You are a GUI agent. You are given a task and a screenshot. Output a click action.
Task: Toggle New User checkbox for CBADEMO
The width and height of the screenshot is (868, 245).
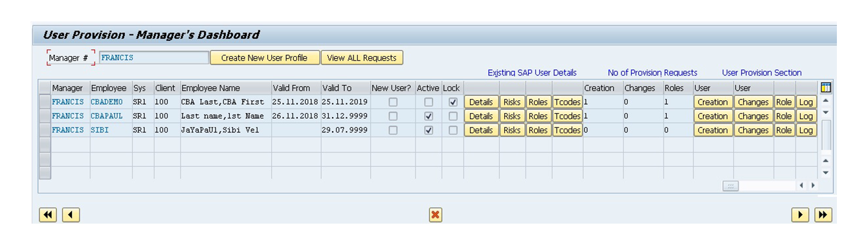pyautogui.click(x=393, y=102)
